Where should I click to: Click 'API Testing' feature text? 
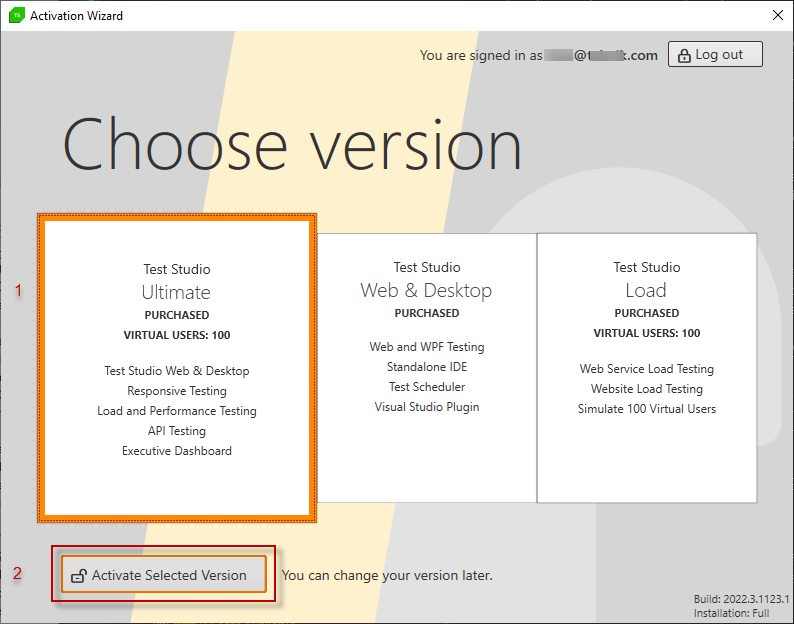[x=177, y=431]
